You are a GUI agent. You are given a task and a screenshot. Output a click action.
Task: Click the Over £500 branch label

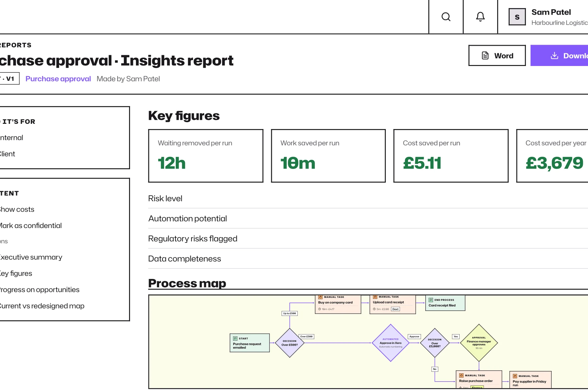pyautogui.click(x=306, y=336)
